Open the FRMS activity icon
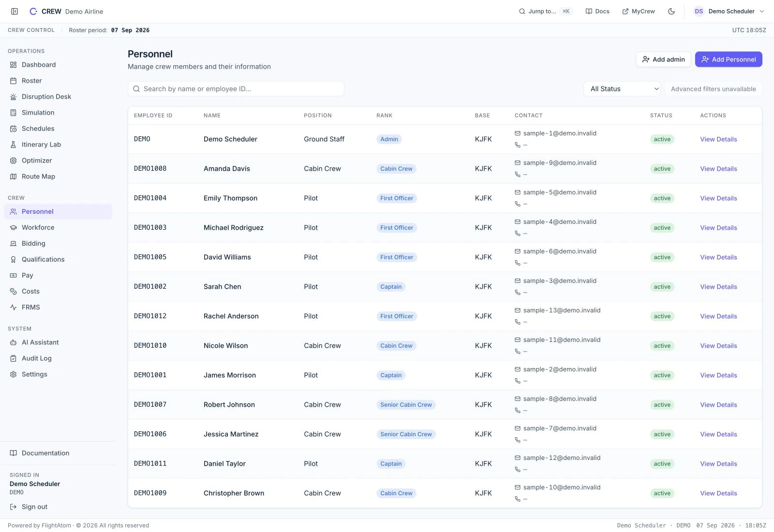Screen dimensions: 774x532 tap(14, 307)
